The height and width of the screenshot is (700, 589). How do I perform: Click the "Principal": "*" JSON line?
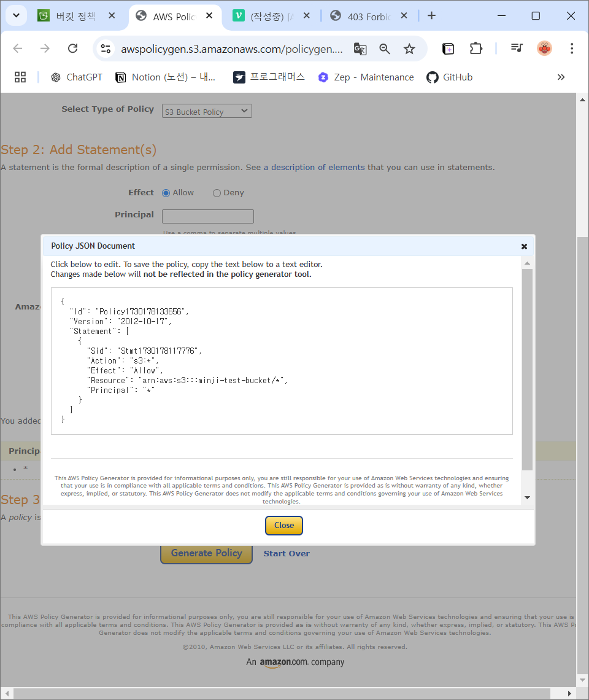coord(121,390)
